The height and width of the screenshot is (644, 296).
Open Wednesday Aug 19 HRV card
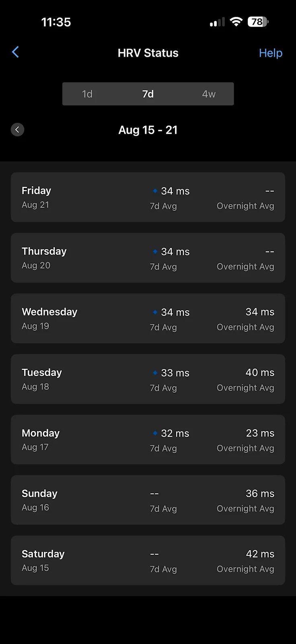click(x=148, y=318)
